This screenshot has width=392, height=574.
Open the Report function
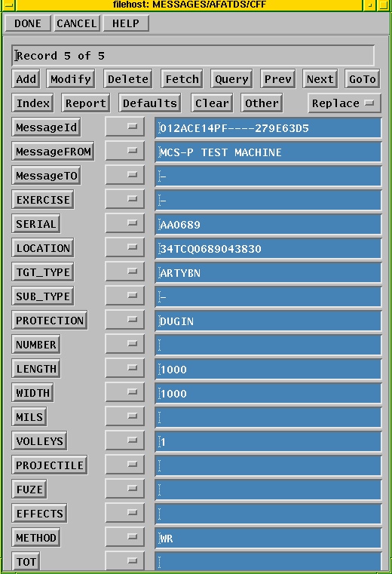click(86, 103)
